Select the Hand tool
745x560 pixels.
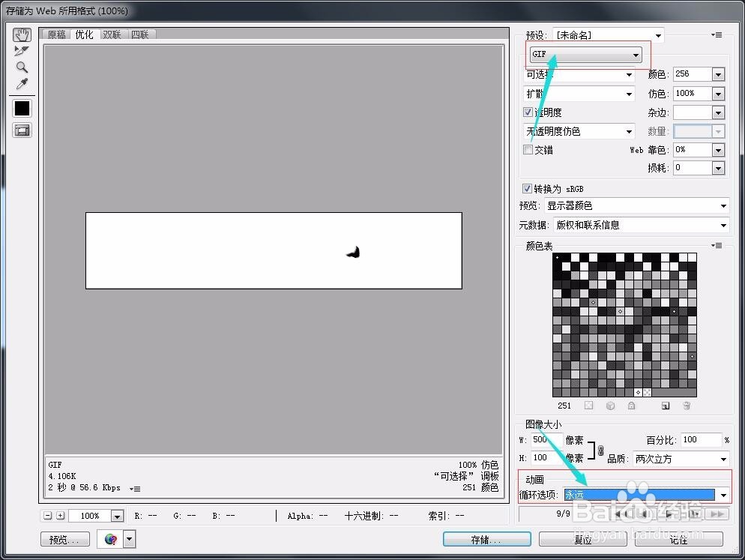(x=22, y=34)
